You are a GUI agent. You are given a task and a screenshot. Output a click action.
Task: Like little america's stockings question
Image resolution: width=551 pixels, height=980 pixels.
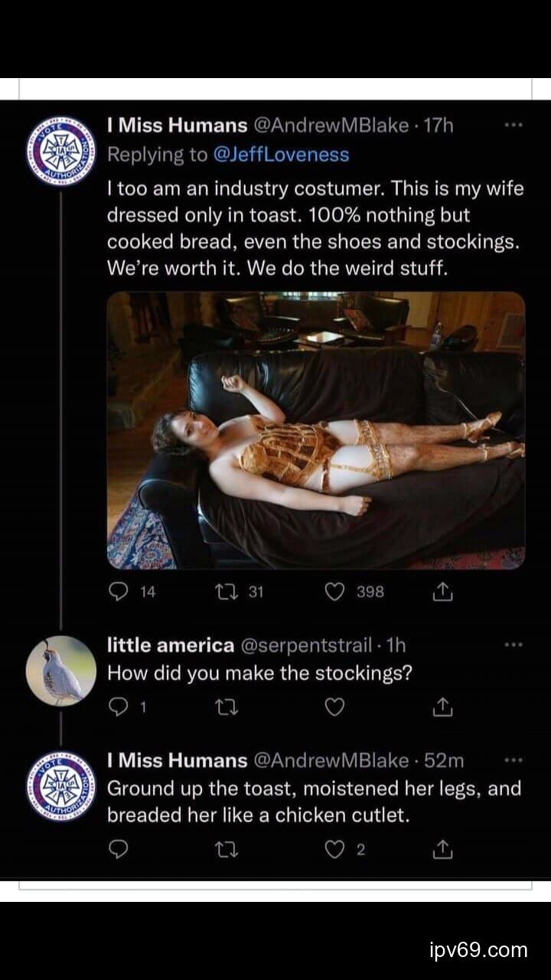pos(334,707)
